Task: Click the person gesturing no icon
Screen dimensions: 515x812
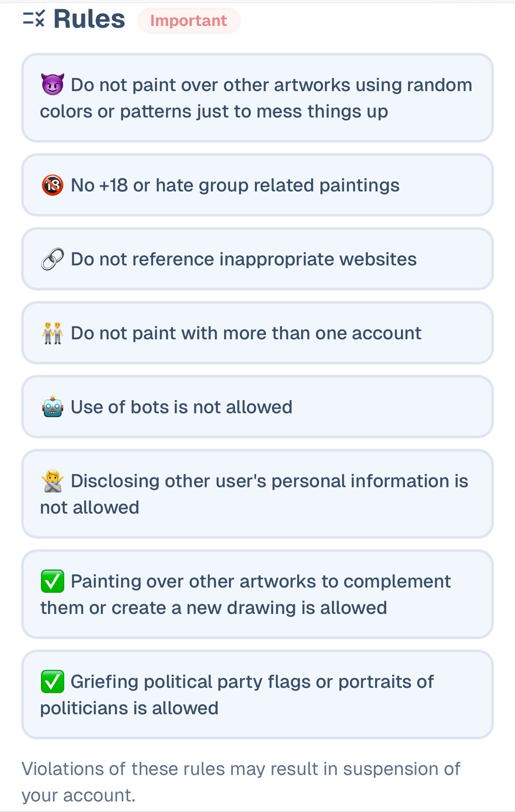Action: coord(52,481)
